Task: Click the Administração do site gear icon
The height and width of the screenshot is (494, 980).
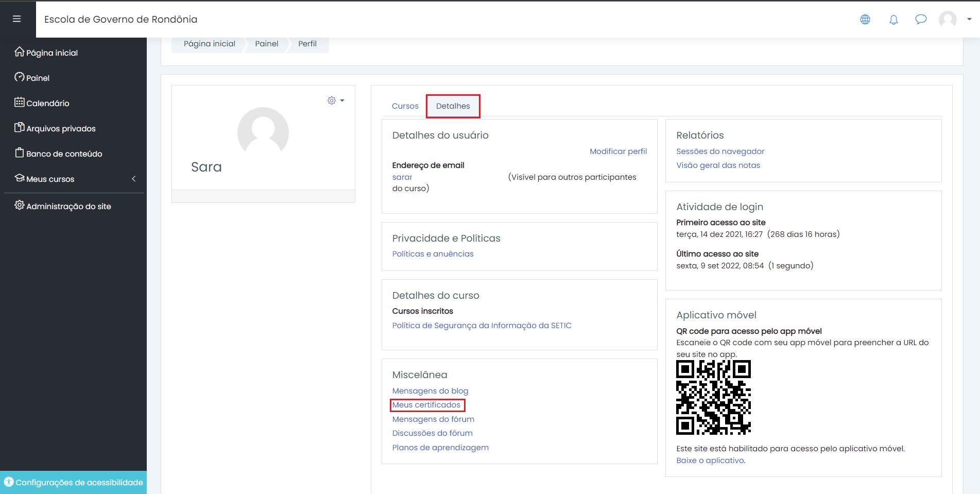Action: click(20, 205)
